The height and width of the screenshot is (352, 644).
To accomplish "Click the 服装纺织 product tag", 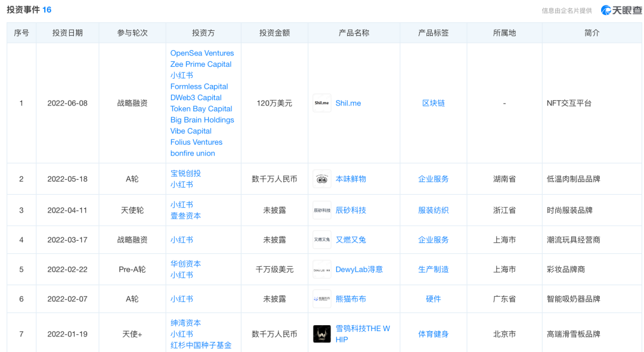I will [434, 210].
